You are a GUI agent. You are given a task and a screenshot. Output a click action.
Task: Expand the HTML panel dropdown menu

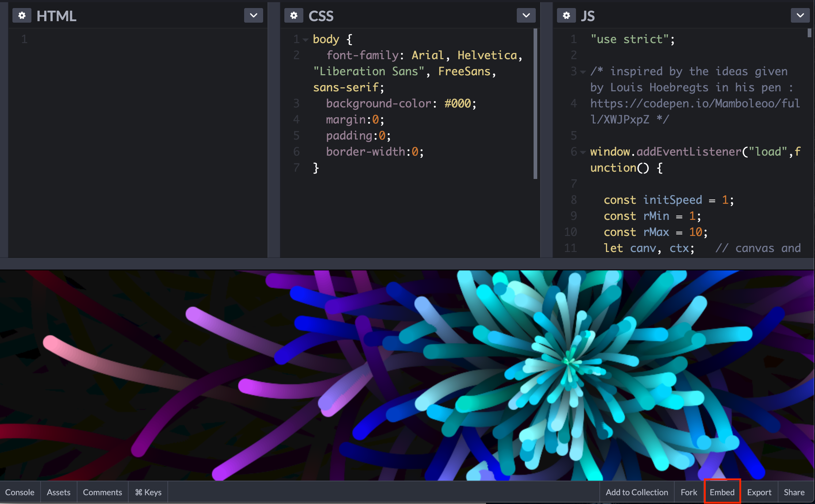pos(254,16)
